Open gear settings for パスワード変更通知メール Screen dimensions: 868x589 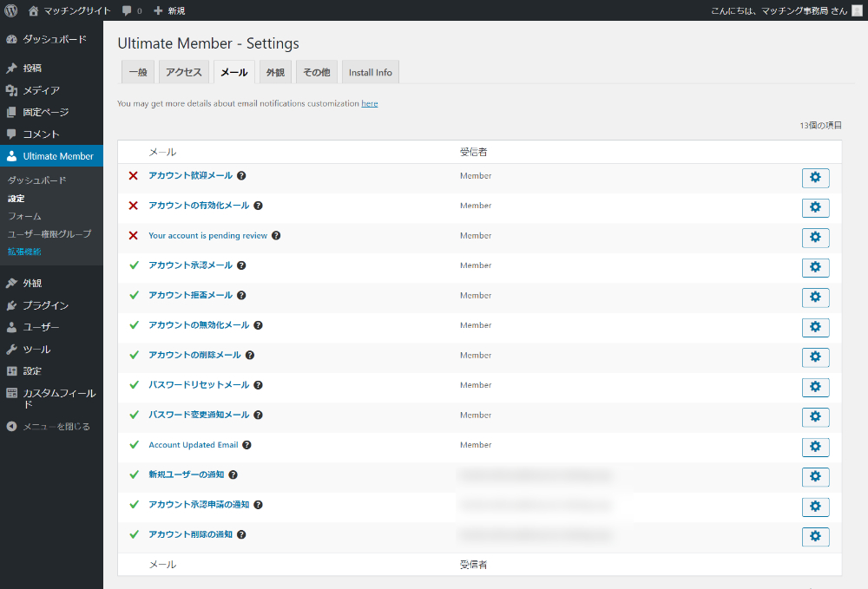point(815,416)
